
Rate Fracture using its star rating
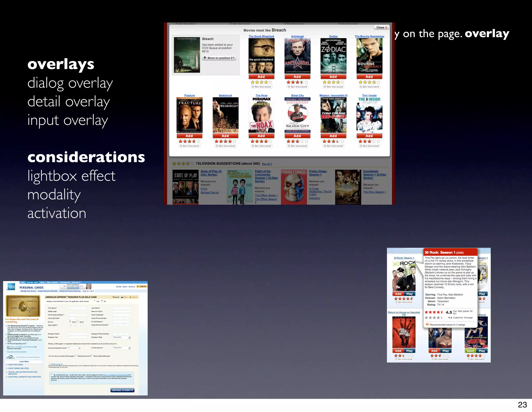coord(189,141)
